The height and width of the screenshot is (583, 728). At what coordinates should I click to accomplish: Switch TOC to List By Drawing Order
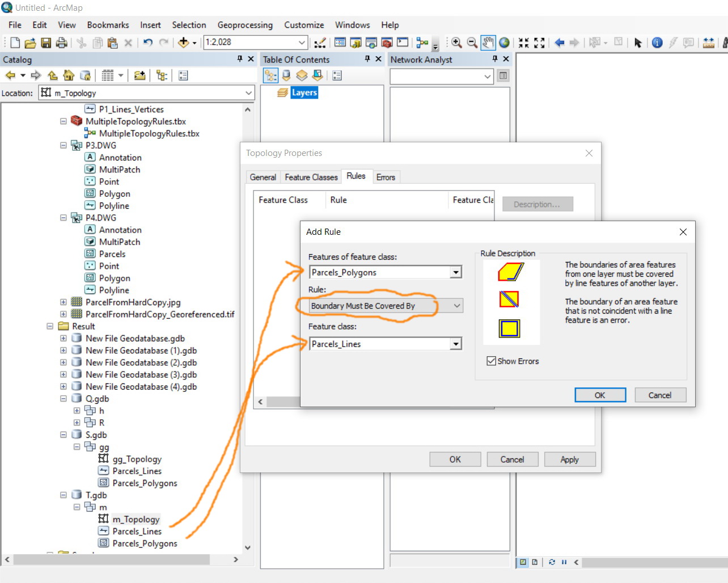coord(270,75)
